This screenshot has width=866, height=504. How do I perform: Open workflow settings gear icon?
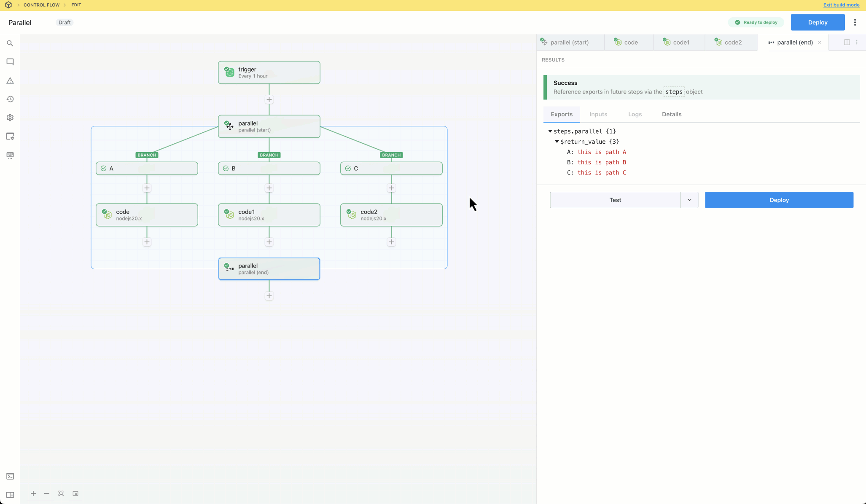tap(10, 118)
